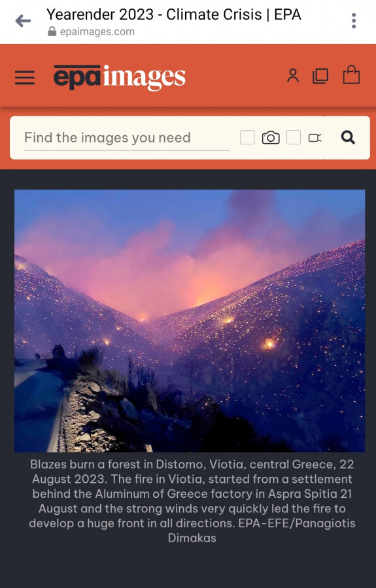This screenshot has width=376, height=588.
Task: Open the lightbox collections icon
Action: 320,76
